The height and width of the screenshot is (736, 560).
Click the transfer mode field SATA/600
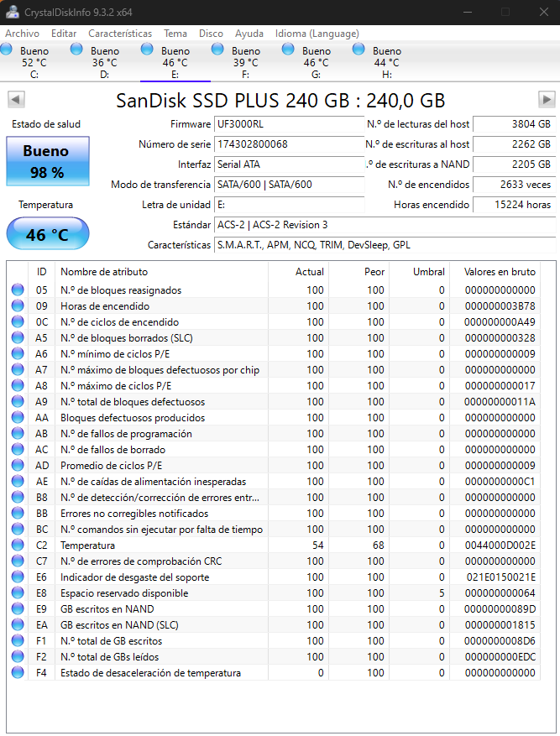289,185
